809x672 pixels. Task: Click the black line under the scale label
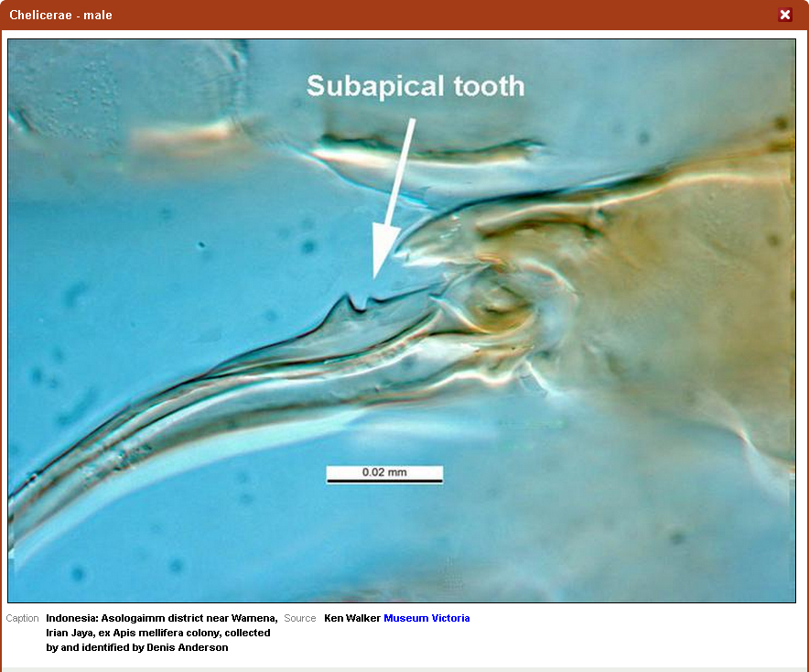pyautogui.click(x=384, y=481)
